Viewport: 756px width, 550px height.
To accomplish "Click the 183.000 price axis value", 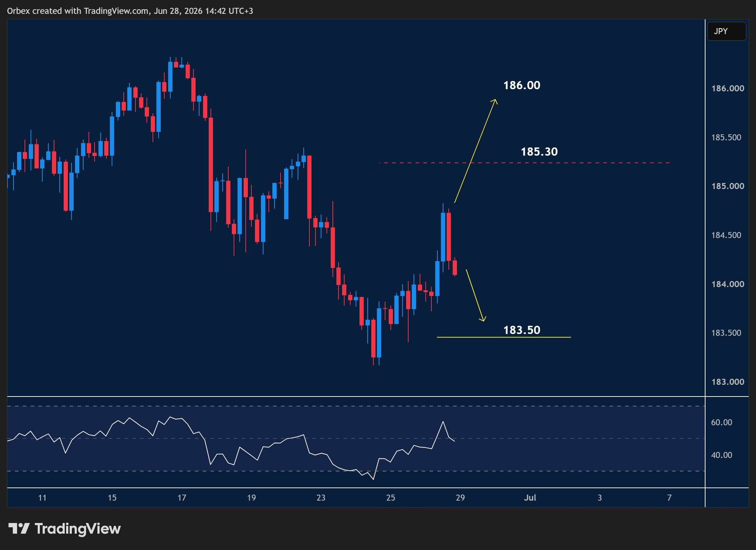I will 728,382.
